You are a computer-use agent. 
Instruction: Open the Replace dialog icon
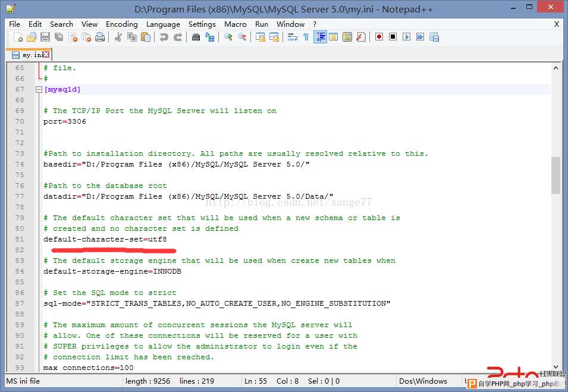[210, 37]
